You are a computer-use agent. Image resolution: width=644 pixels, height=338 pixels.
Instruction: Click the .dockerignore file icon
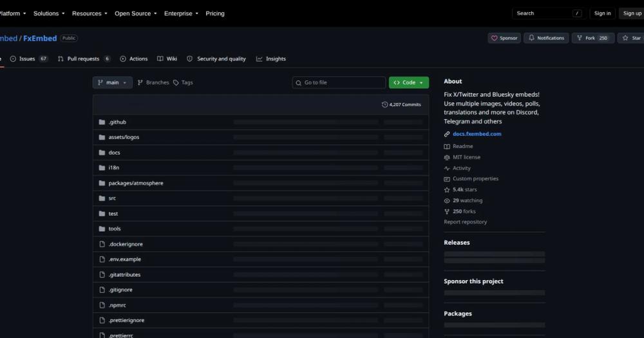[x=102, y=244]
